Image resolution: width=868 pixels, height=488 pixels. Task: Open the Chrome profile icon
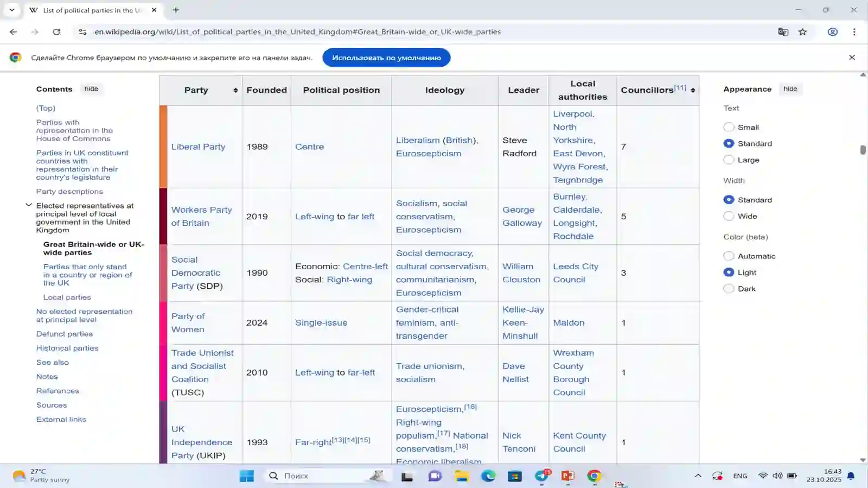(x=833, y=32)
